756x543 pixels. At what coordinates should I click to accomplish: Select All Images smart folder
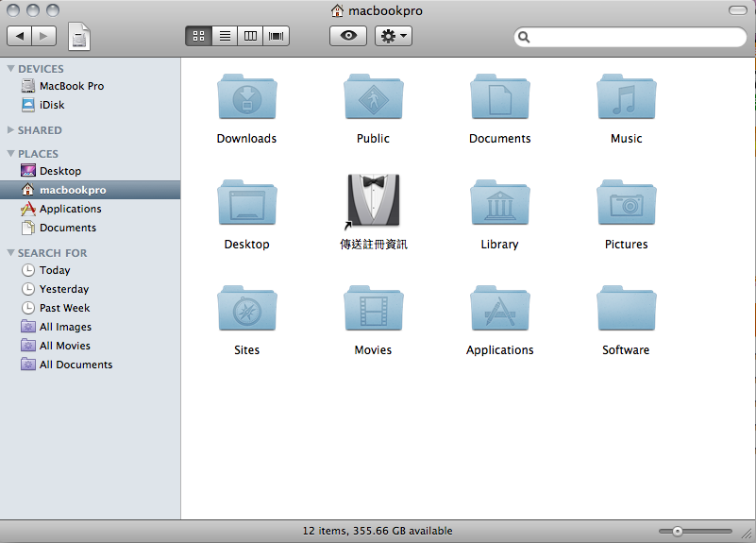91,327
